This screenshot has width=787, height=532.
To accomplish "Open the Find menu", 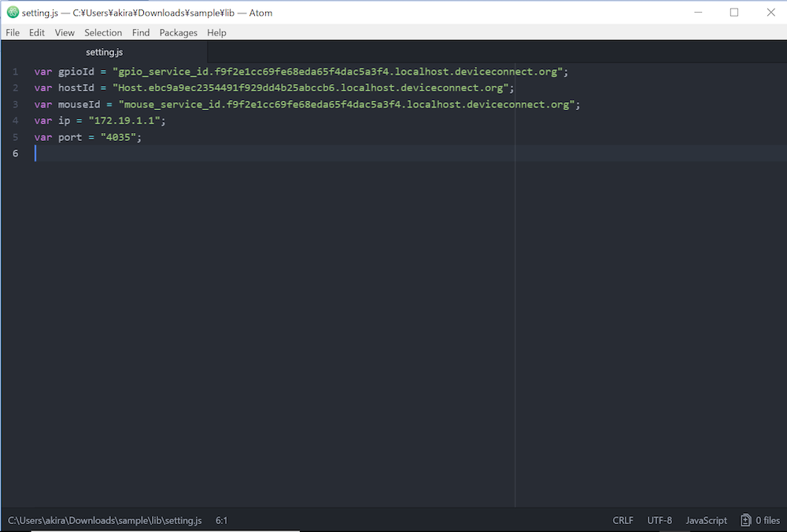I will (141, 32).
